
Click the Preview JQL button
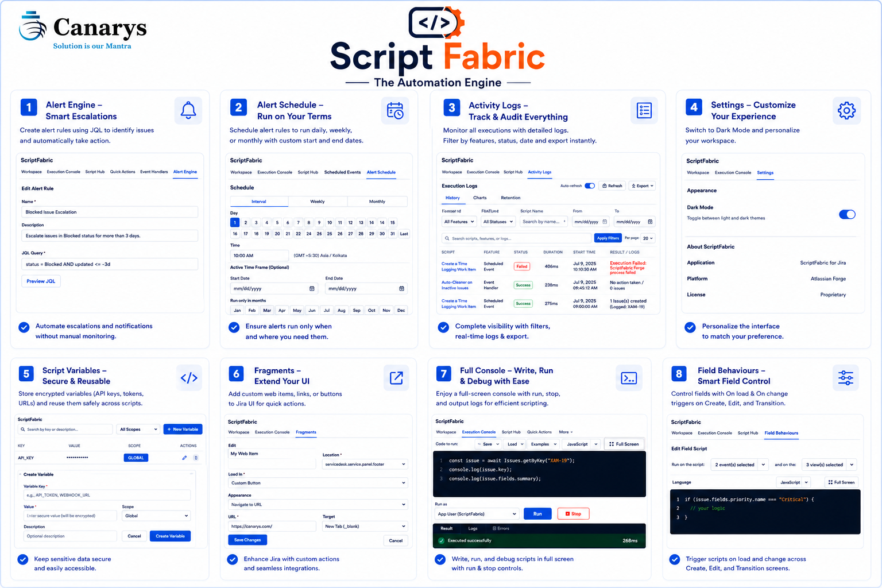[41, 281]
